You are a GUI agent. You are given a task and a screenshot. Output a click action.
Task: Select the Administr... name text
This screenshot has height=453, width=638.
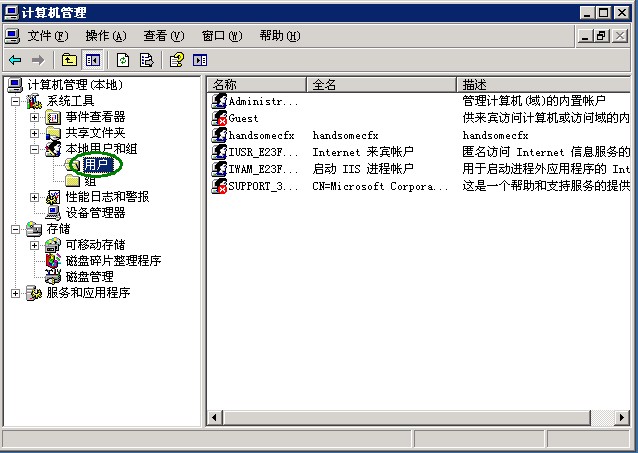coord(264,101)
